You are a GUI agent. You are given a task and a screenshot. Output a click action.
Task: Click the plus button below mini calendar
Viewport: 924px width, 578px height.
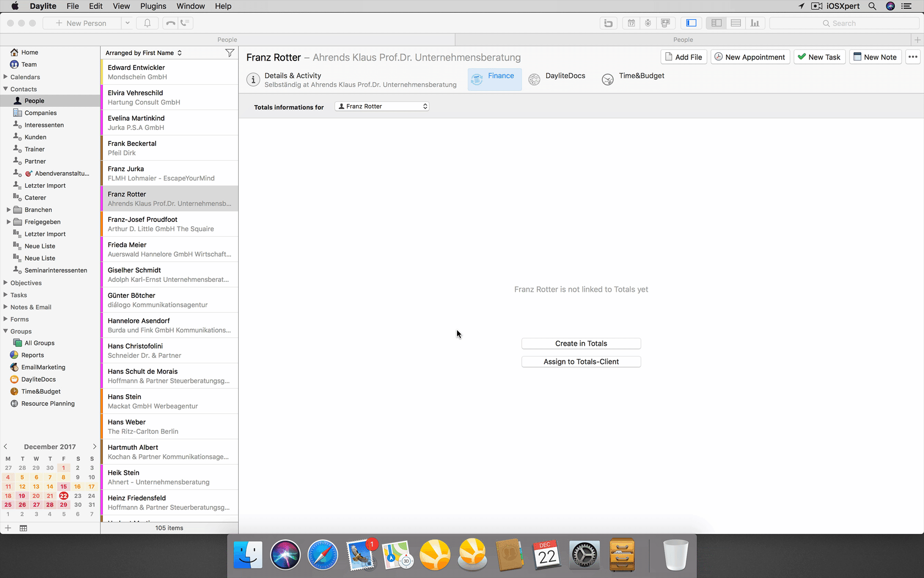(x=8, y=528)
